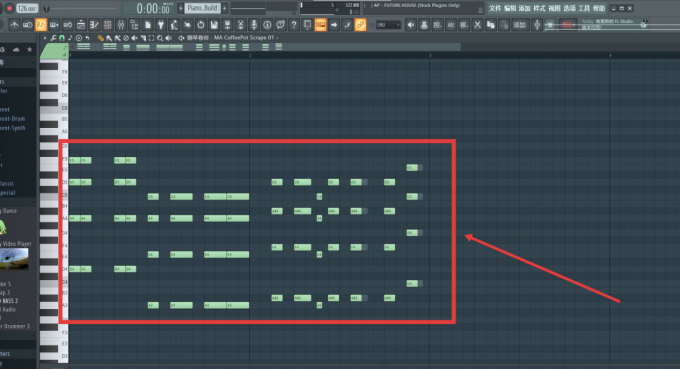
Task: Click the C6 piano key
Action: [x=54, y=108]
